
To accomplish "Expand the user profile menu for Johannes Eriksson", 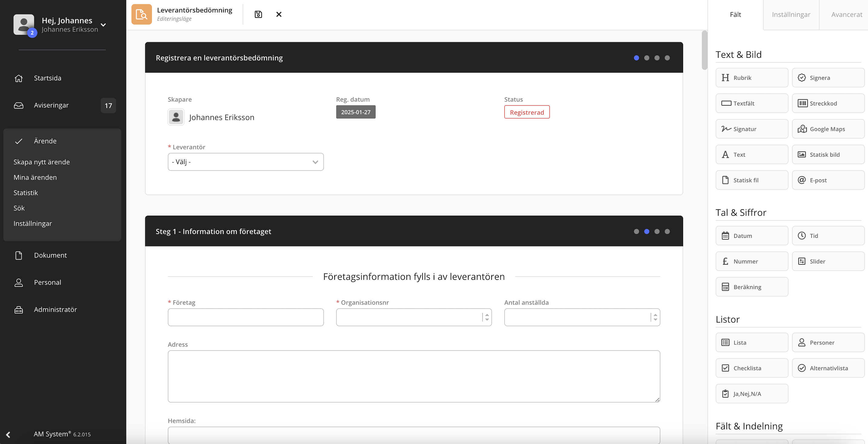I will [103, 25].
